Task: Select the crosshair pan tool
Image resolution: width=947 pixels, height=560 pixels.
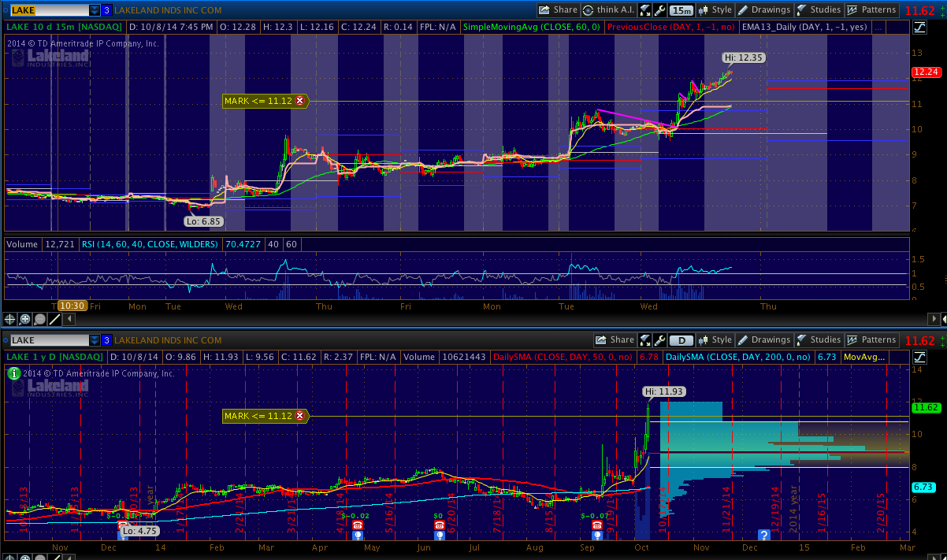Action: [x=10, y=319]
